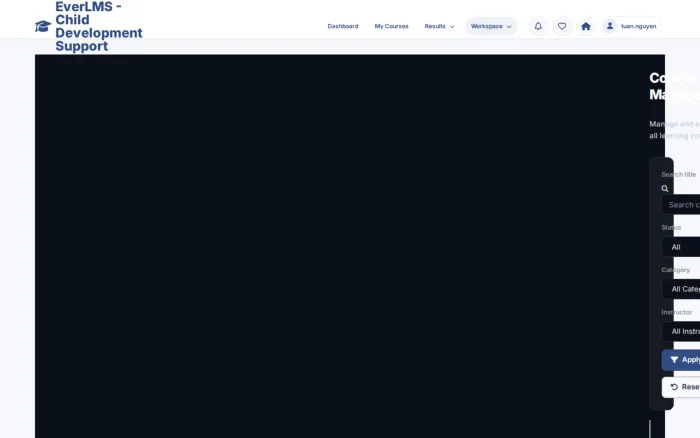Open the Dashboard menu item
This screenshot has height=438, width=700.
coord(343,26)
